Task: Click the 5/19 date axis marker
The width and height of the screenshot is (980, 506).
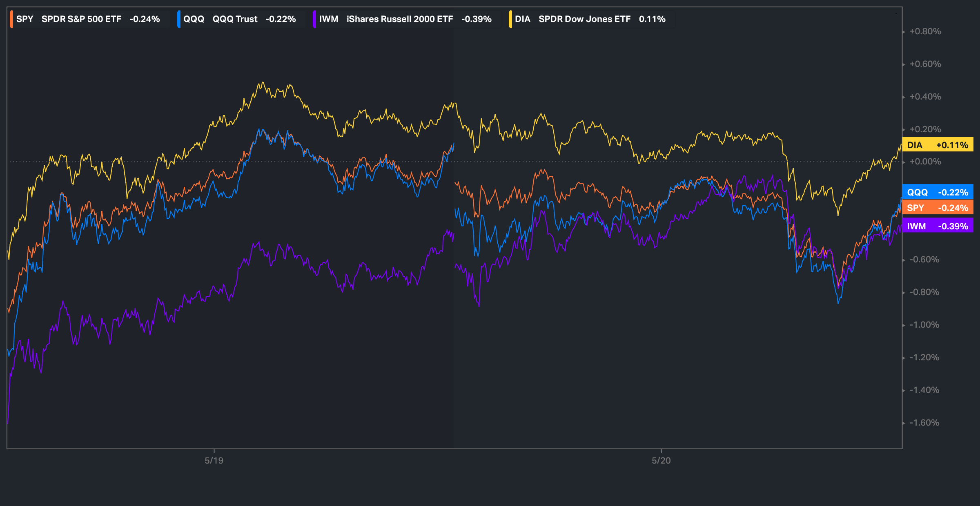Action: pos(214,460)
